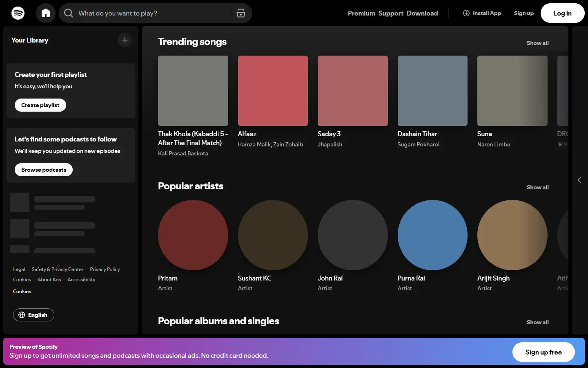The height and width of the screenshot is (368, 588).
Task: Show all Trending songs
Action: click(x=537, y=43)
